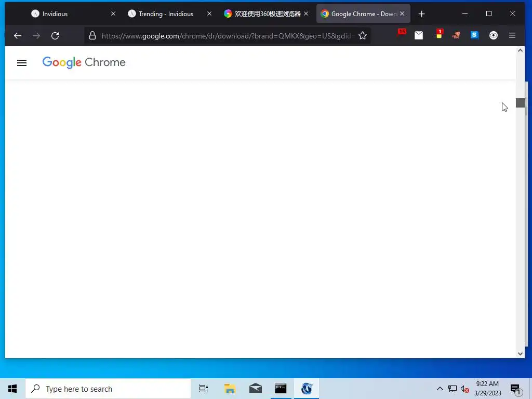Show hidden system tray icons

pyautogui.click(x=440, y=389)
